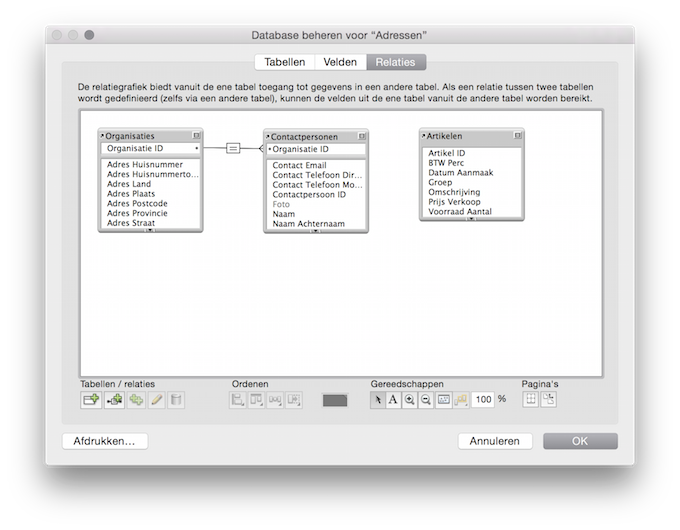Screen dimensions: 680x530
Task: Open the distribute objects tool
Action: pyautogui.click(x=275, y=399)
